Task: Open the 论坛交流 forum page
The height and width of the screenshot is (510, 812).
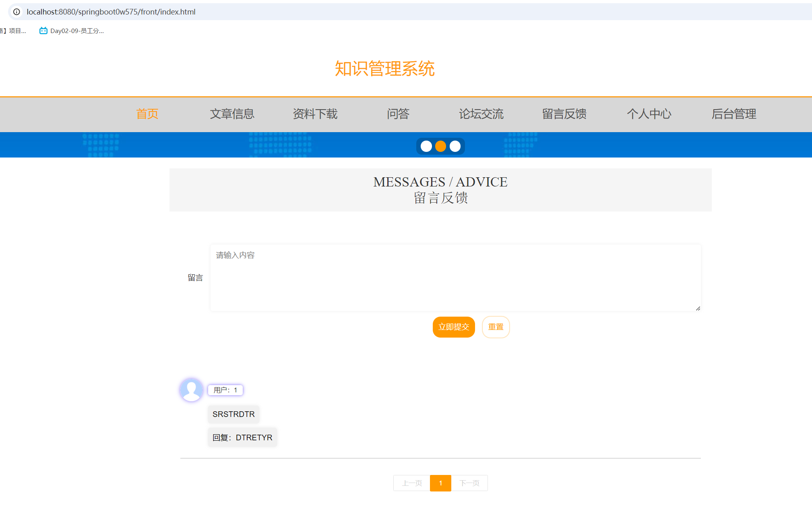Action: [481, 114]
